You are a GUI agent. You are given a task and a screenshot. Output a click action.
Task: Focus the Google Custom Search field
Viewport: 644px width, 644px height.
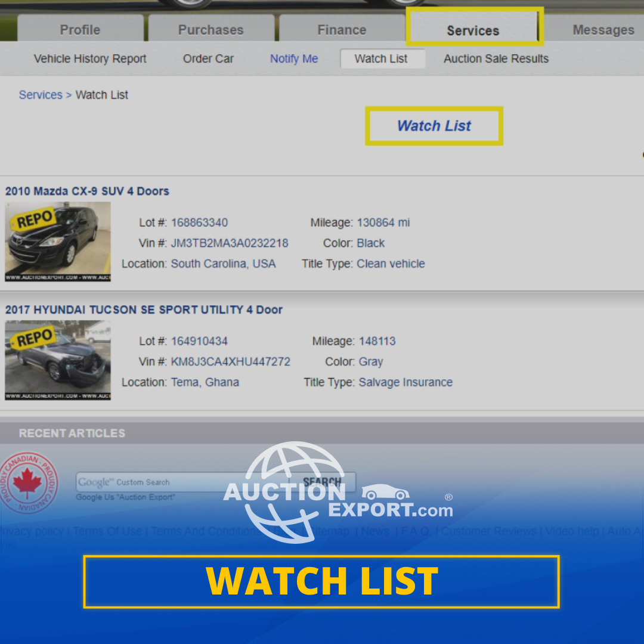coord(182,482)
